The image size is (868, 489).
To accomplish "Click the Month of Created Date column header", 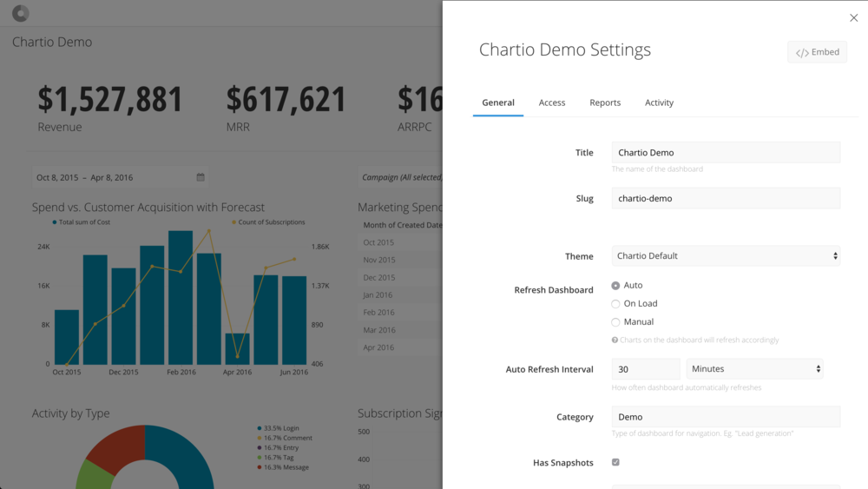I will (403, 225).
